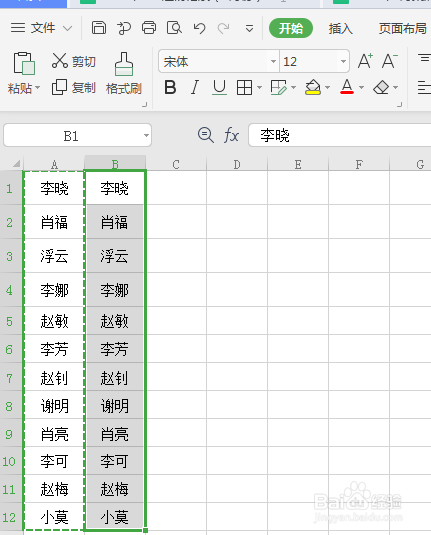This screenshot has height=535, width=431.
Task: Expand the font size dropdown arrow
Action: (x=343, y=61)
